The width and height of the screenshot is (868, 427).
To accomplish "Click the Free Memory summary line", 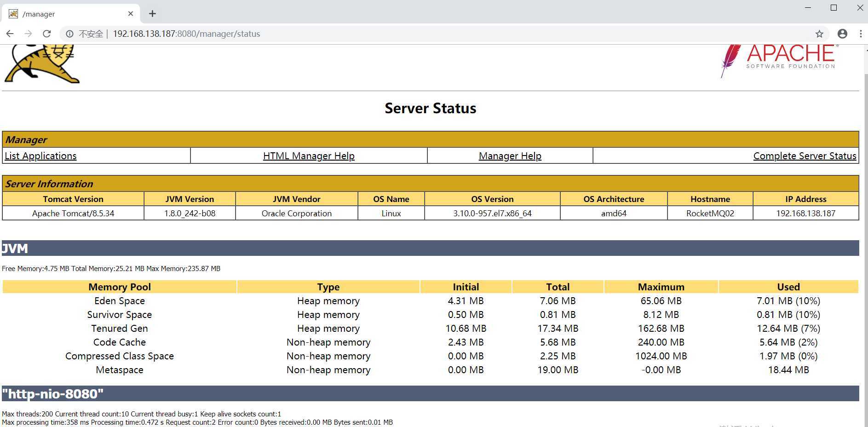I will tap(111, 269).
